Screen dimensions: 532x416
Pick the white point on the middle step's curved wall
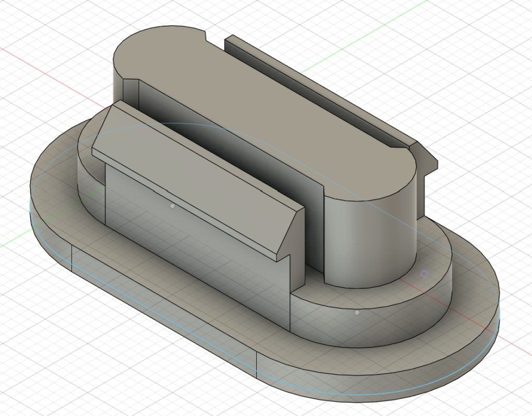357,313
